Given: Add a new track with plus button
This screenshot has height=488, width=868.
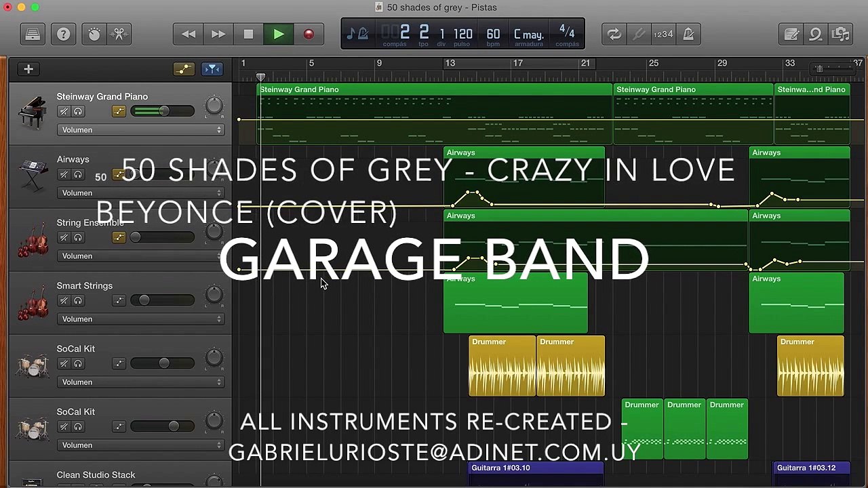Looking at the screenshot, I should pos(28,69).
